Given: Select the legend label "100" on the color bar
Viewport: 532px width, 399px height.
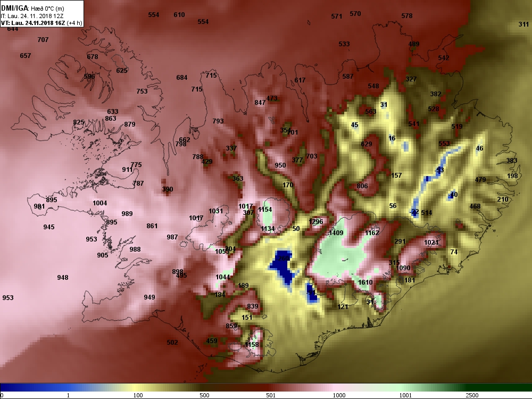Looking at the screenshot, I should (138, 395).
